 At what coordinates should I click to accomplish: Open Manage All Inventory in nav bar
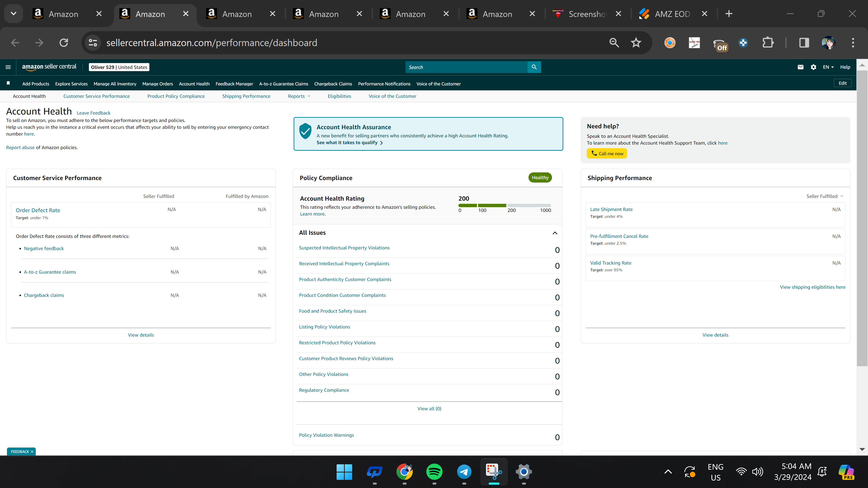pos(115,84)
